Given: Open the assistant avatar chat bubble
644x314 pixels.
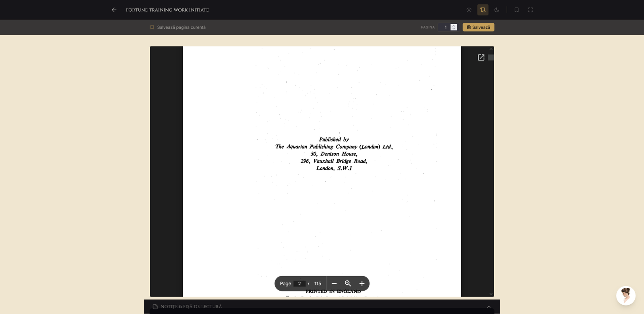Looking at the screenshot, I should 626,296.
